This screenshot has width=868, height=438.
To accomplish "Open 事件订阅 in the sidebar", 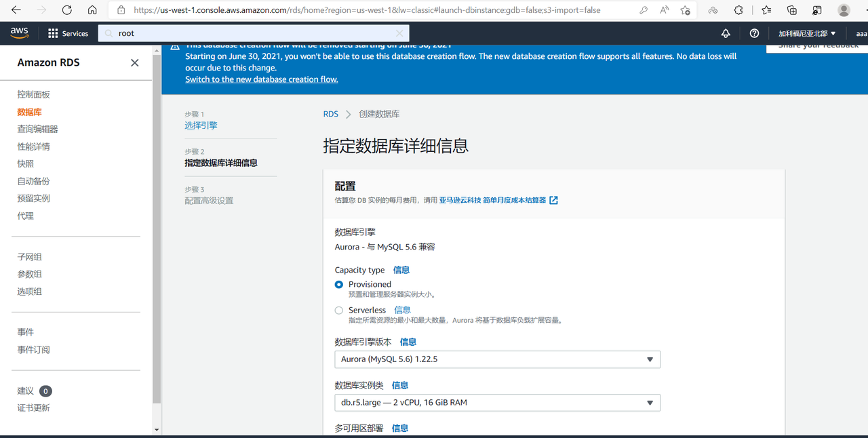I will tap(34, 350).
